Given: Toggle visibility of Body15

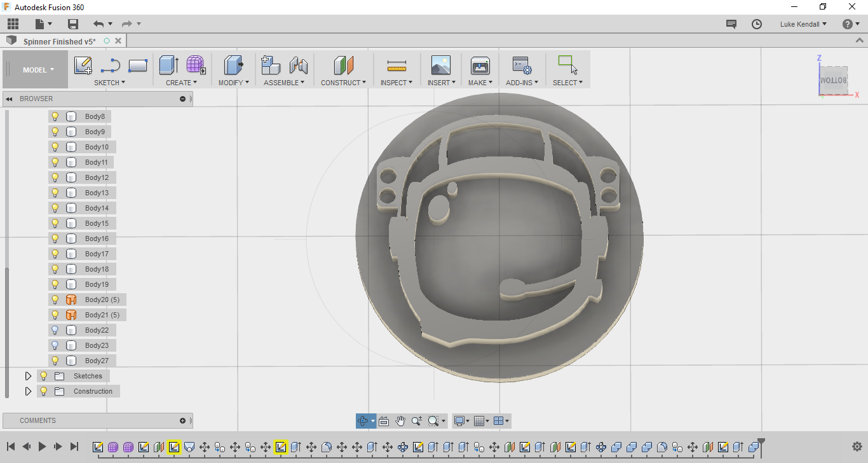Looking at the screenshot, I should pos(55,223).
